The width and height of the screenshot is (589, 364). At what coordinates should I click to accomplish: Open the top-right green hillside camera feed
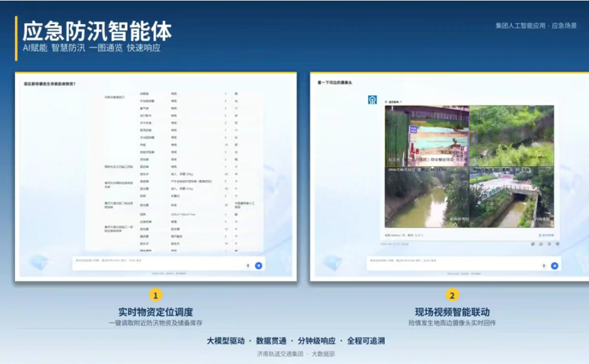point(512,136)
